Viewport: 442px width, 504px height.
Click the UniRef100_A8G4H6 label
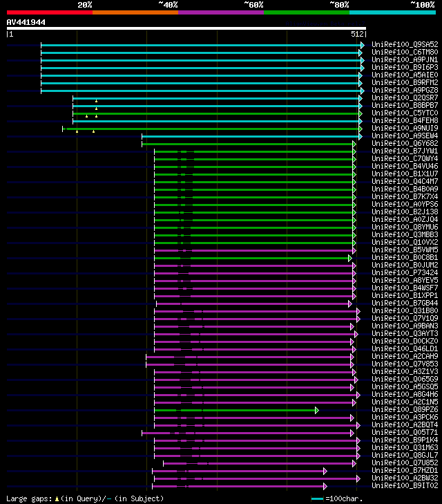pos(405,394)
